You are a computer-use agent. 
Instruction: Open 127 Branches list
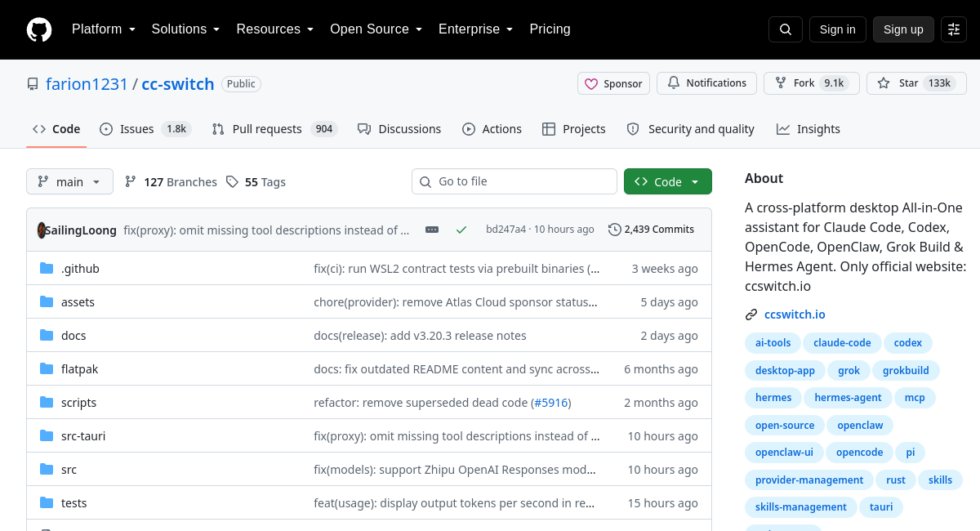coord(171,182)
